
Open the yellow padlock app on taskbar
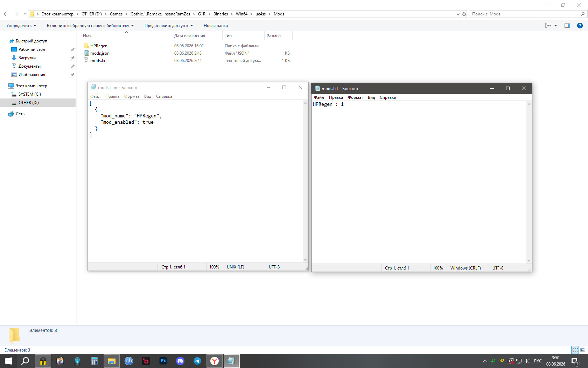click(x=43, y=361)
